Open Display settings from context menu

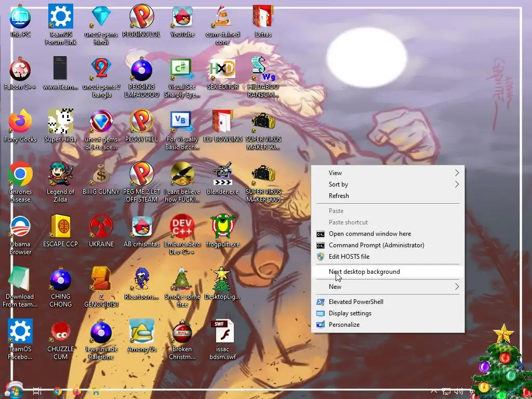[x=388, y=313]
